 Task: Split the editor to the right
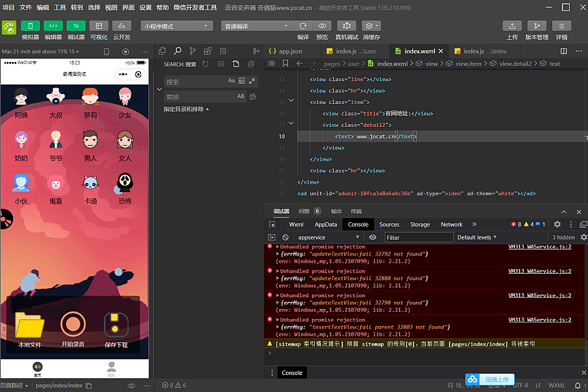(x=564, y=51)
